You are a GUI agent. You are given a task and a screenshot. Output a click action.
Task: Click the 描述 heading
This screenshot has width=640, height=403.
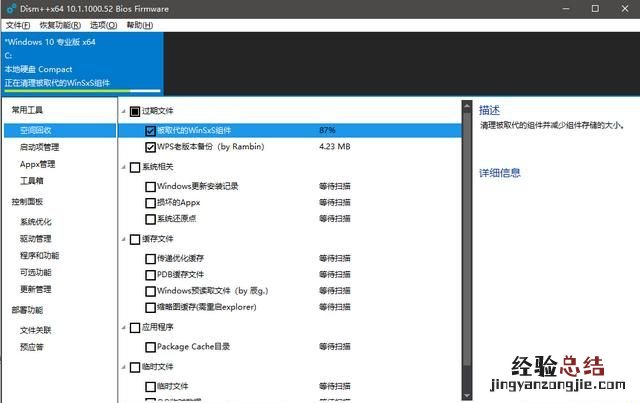[x=489, y=110]
